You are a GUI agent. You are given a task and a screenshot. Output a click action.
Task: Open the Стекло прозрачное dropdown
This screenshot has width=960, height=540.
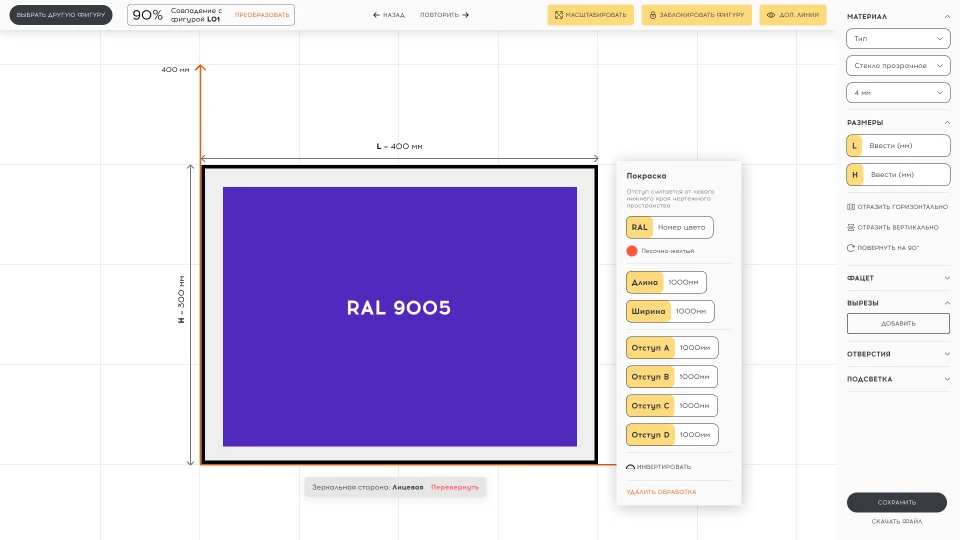(x=898, y=66)
